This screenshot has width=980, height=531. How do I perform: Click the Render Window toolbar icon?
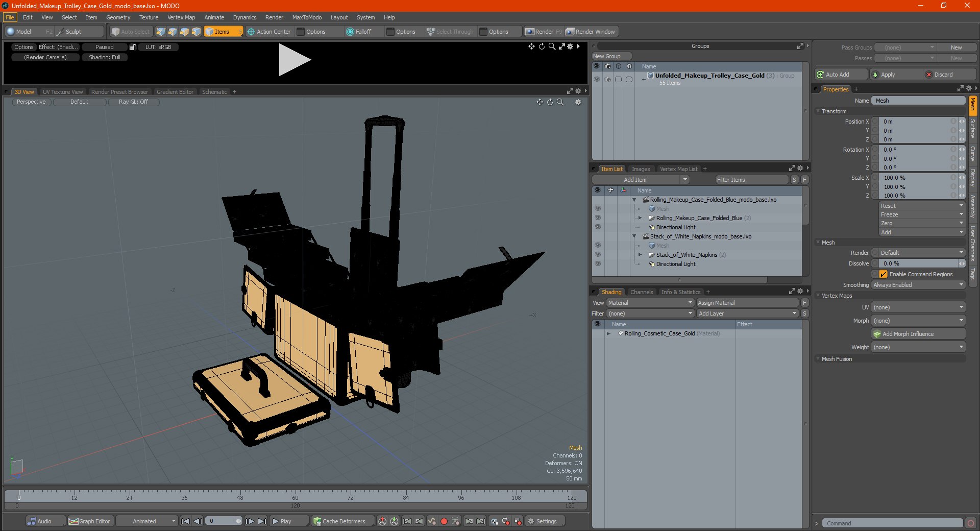coord(570,32)
